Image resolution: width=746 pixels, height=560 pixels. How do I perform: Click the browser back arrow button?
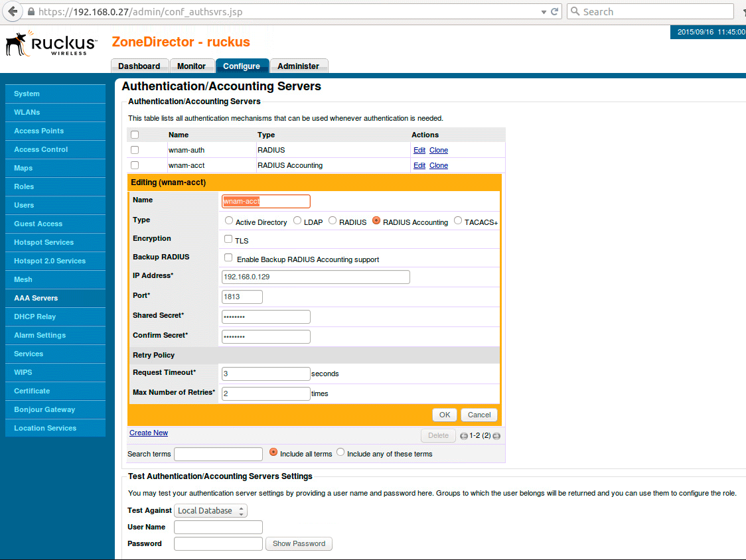[11, 12]
